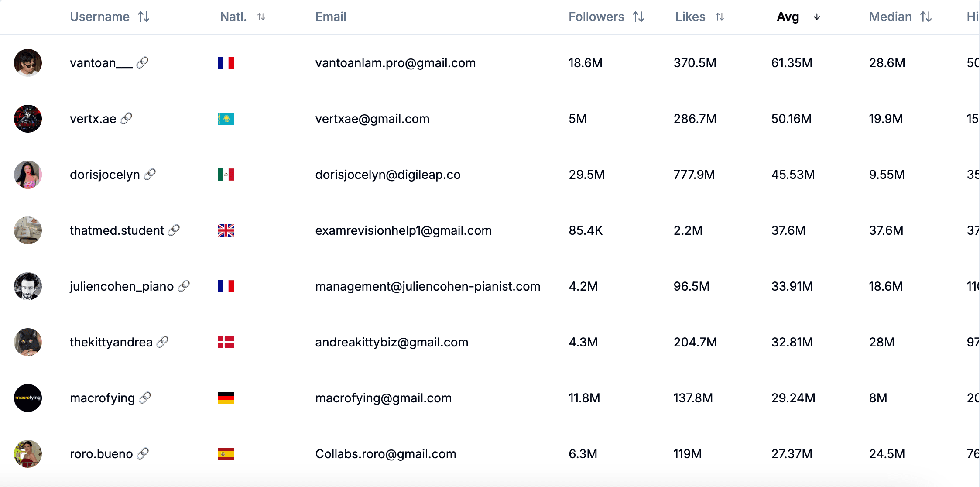Click dorisjocelyn profile avatar
The image size is (980, 487).
pos(28,175)
